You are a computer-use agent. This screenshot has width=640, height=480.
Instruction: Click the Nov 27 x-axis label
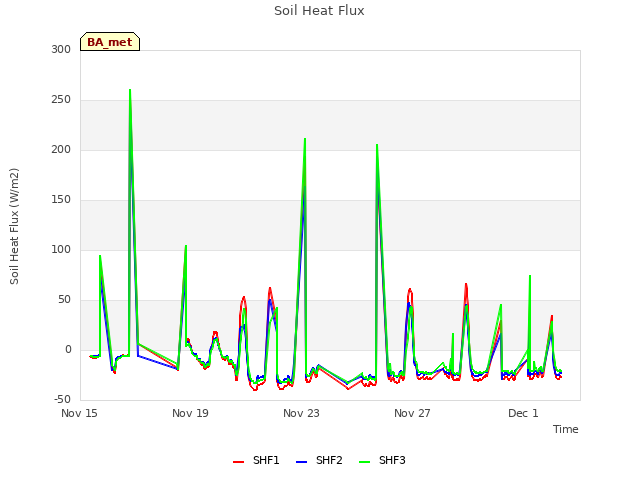click(x=412, y=413)
